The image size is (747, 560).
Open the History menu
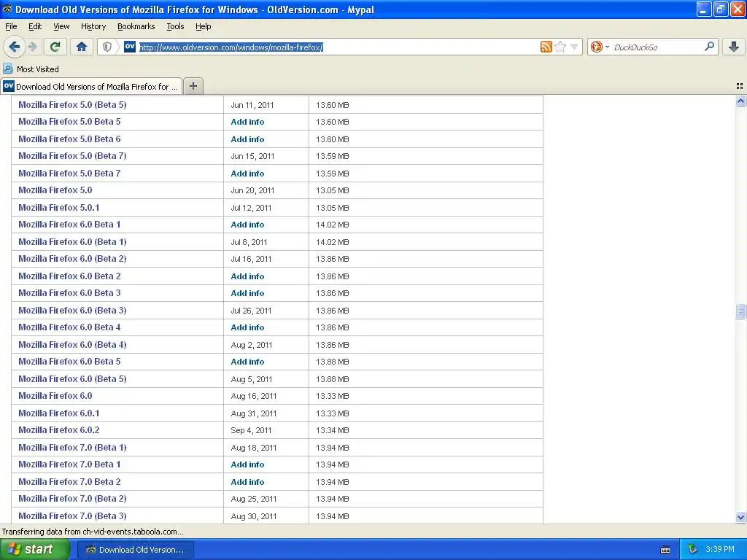[x=93, y=26]
